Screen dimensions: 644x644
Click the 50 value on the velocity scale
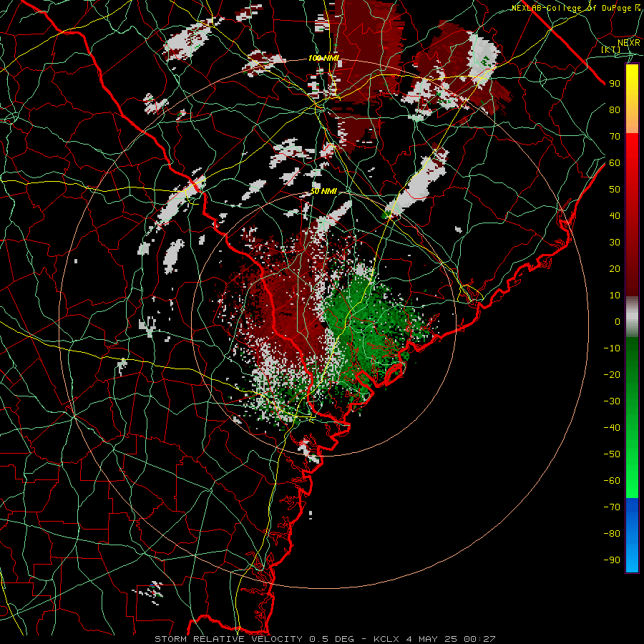(615, 190)
